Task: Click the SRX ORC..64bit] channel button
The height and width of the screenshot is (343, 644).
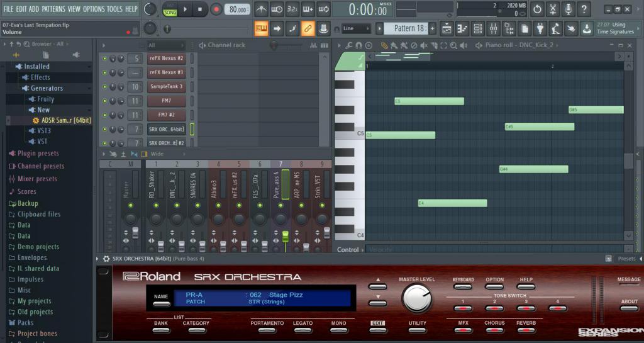Action: tap(166, 130)
